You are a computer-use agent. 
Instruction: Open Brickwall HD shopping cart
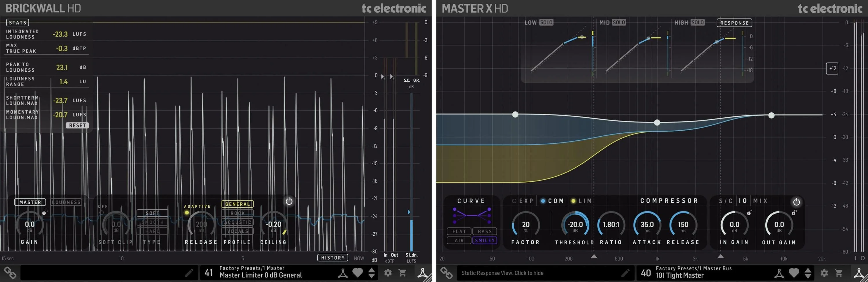402,272
